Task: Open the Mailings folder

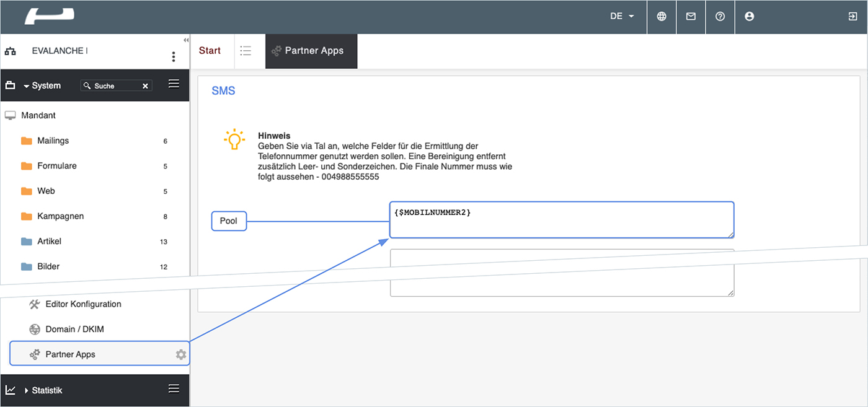Action: tap(53, 141)
